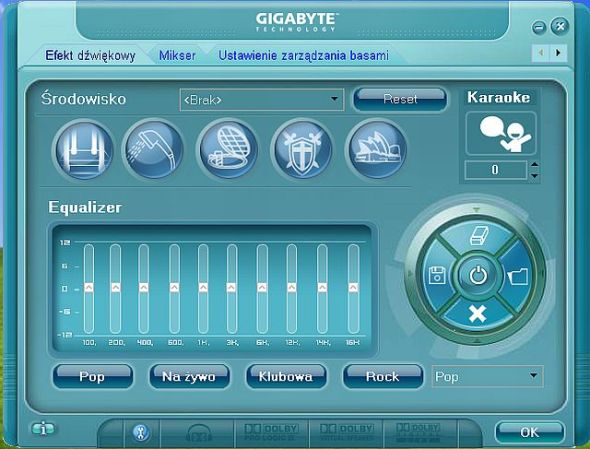Viewport: 590px width, 449px height.
Task: Click the OK button
Action: point(530,432)
